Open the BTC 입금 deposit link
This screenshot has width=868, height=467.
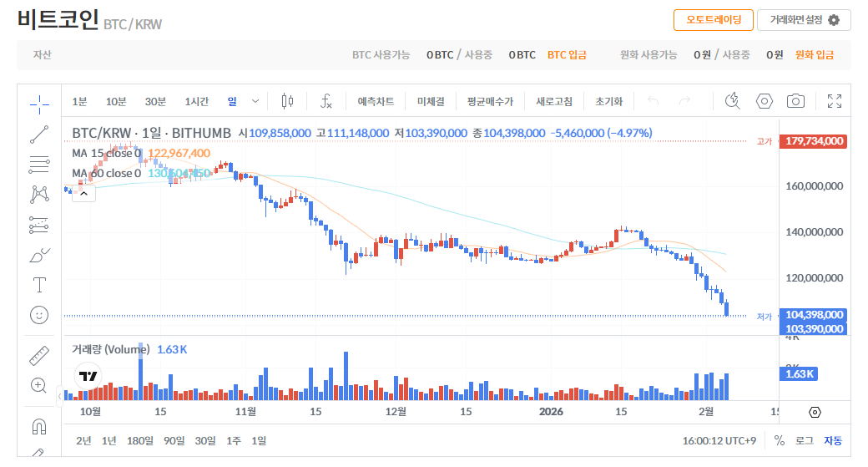point(567,54)
